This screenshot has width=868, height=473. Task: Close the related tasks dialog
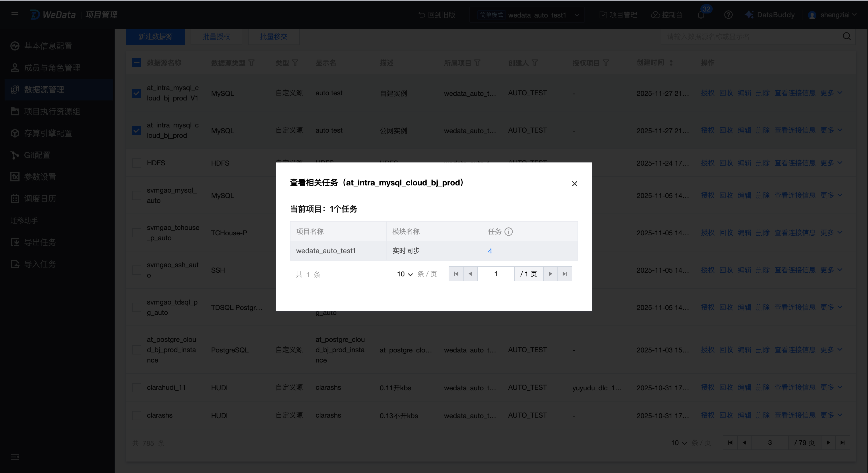(575, 184)
